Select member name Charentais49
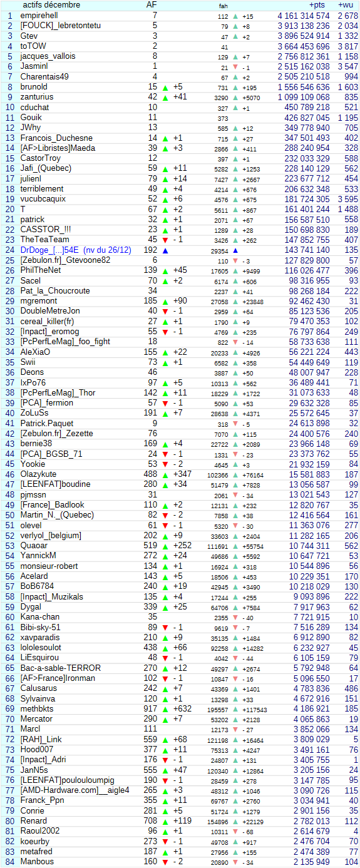 click(x=44, y=77)
